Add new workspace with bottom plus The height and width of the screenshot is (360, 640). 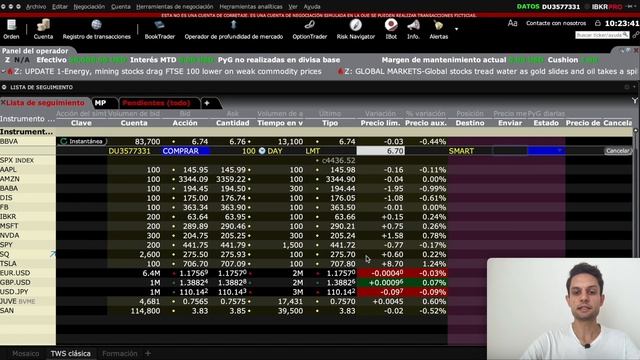point(148,353)
